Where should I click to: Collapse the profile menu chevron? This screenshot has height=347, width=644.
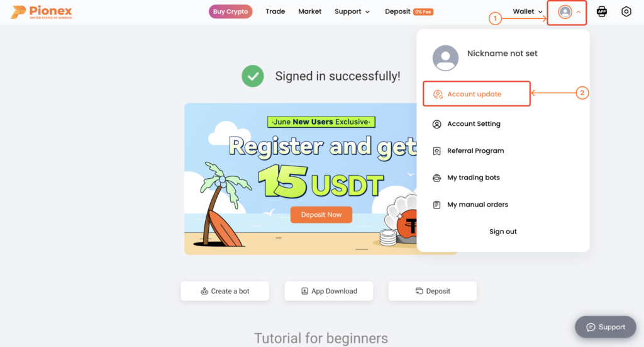click(x=579, y=12)
